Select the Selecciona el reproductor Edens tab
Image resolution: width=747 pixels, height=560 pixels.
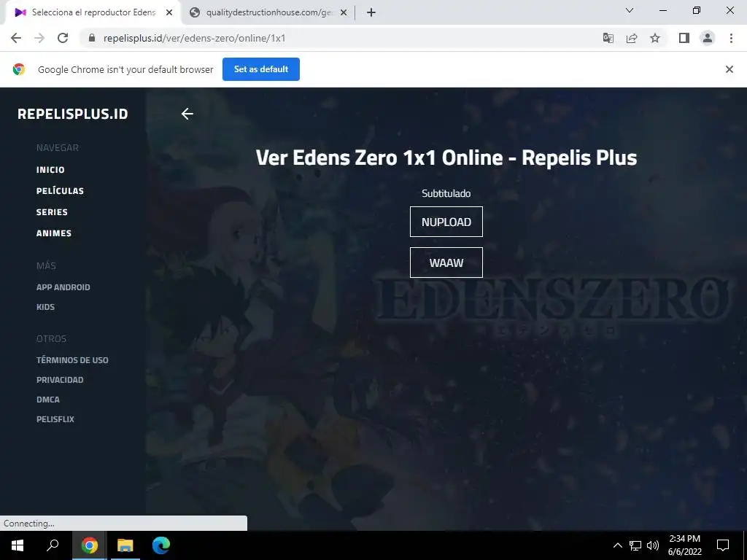pos(93,13)
